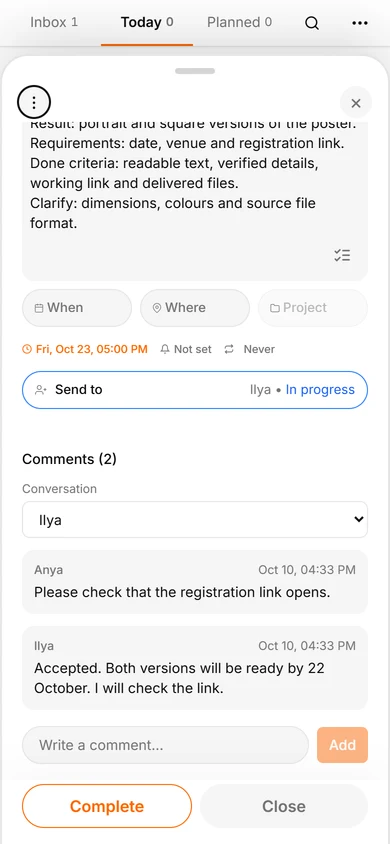Expand the Ilya conversation dropdown
This screenshot has height=844, width=390.
pos(195,520)
